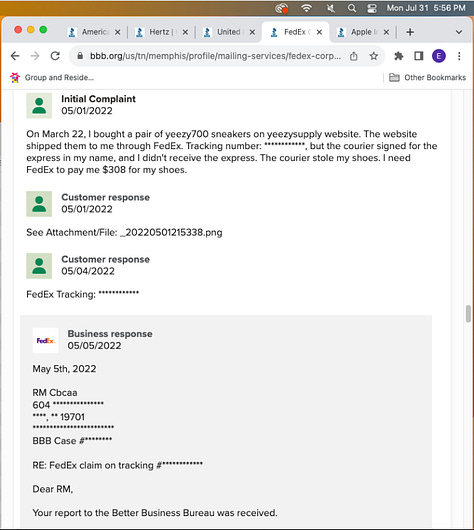
Task: Click the Initial Complaint heading
Action: tap(98, 99)
